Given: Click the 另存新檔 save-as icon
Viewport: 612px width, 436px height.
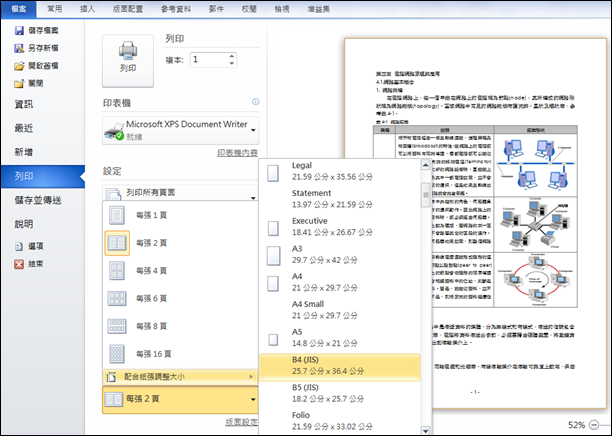Looking at the screenshot, I should point(19,48).
